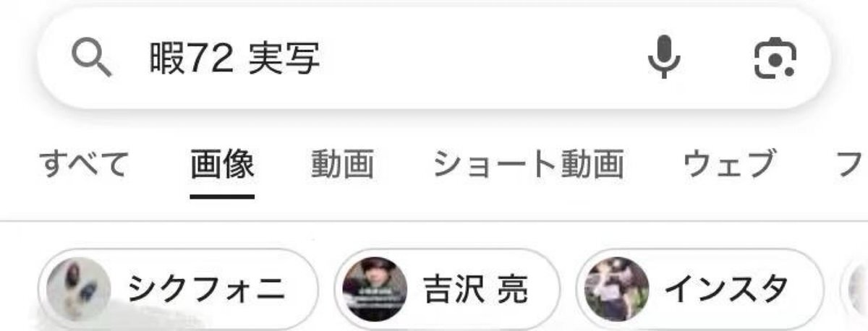The height and width of the screenshot is (331, 868).
Task: Click the インスタ chip's round thumbnail
Action: 616,289
